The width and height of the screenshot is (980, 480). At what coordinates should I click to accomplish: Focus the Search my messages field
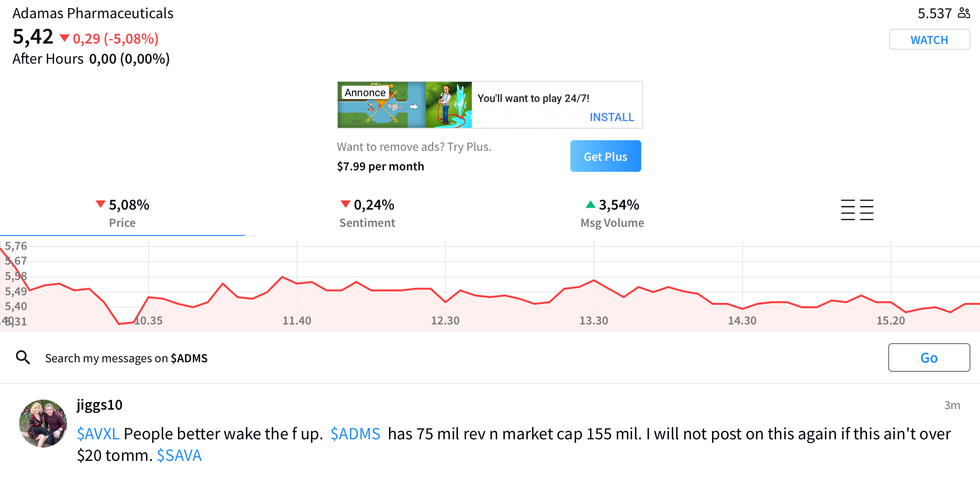point(126,358)
